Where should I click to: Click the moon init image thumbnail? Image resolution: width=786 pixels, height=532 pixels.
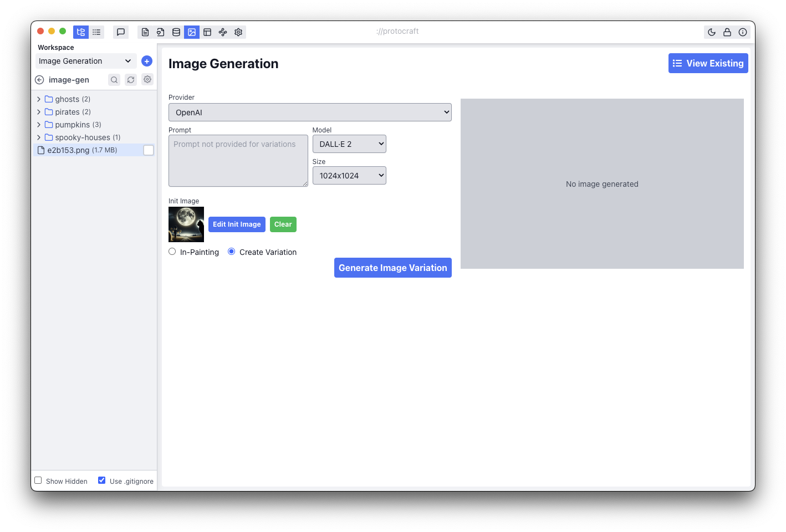[x=186, y=224]
